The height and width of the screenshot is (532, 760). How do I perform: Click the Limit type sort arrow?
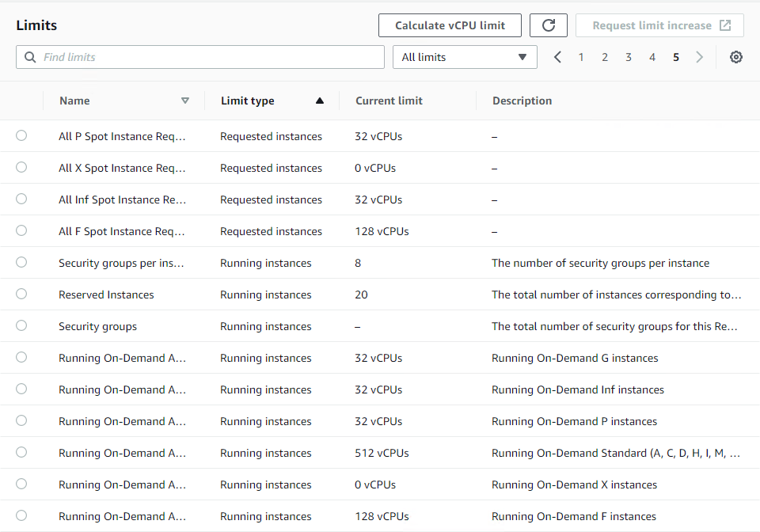(x=319, y=101)
